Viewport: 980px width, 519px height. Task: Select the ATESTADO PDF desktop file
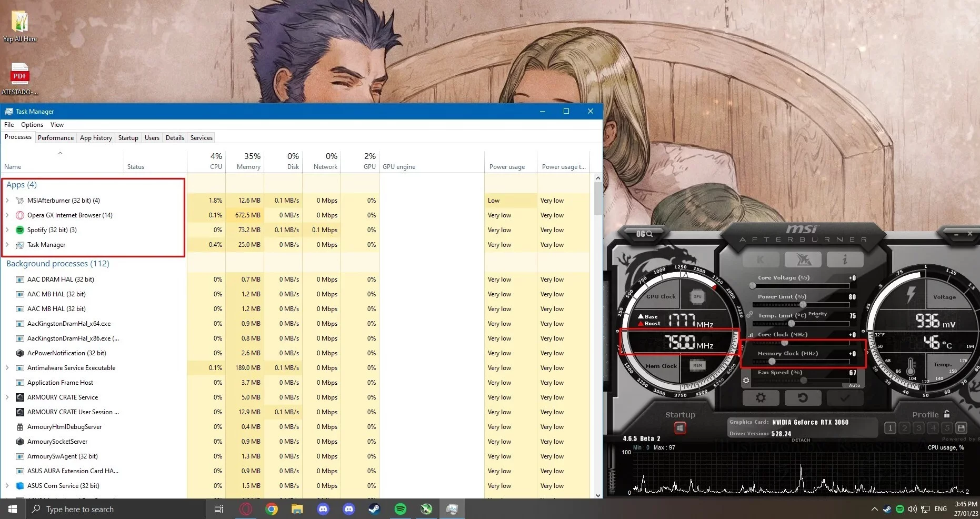[x=20, y=79]
